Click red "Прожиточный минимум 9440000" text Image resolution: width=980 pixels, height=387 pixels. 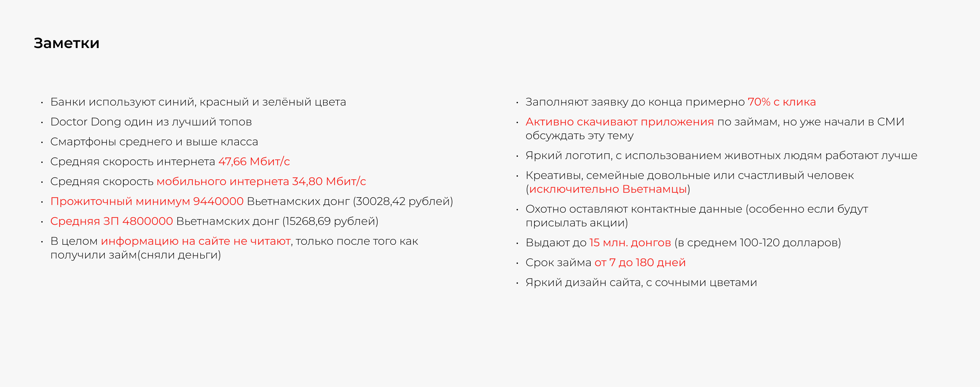point(147,201)
